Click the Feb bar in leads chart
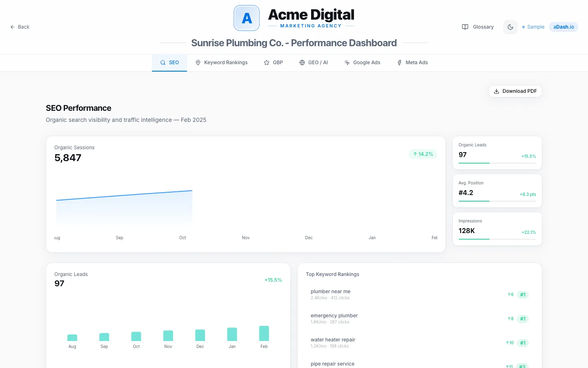Screen dimensions: 588x368 click(264, 334)
